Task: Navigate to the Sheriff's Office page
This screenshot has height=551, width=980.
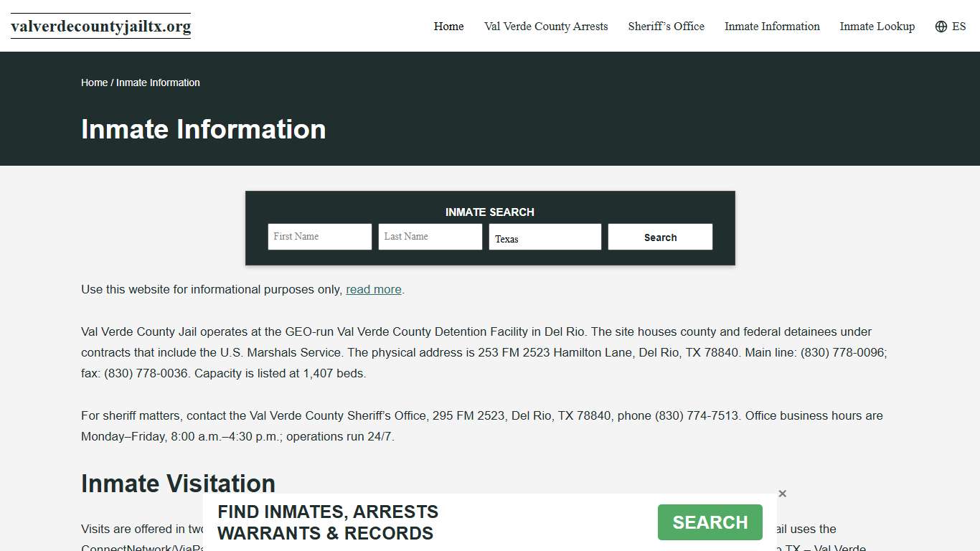Action: (666, 27)
